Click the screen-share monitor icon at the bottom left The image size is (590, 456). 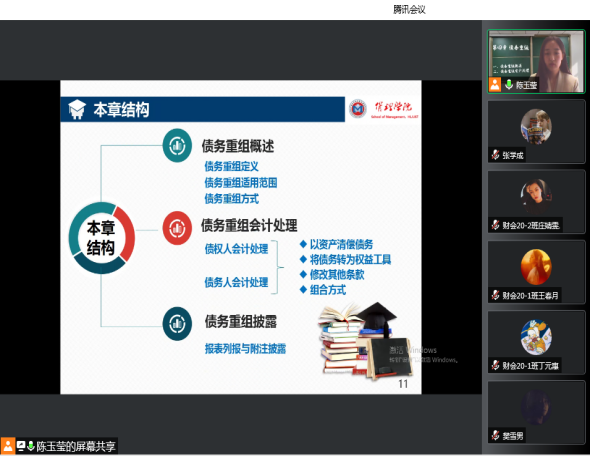click(21, 446)
